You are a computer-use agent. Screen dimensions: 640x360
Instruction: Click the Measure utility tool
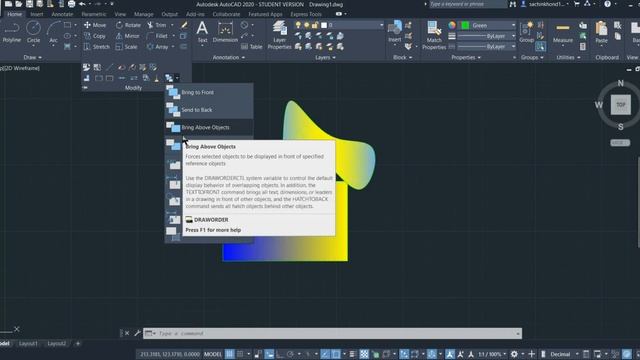(563, 32)
